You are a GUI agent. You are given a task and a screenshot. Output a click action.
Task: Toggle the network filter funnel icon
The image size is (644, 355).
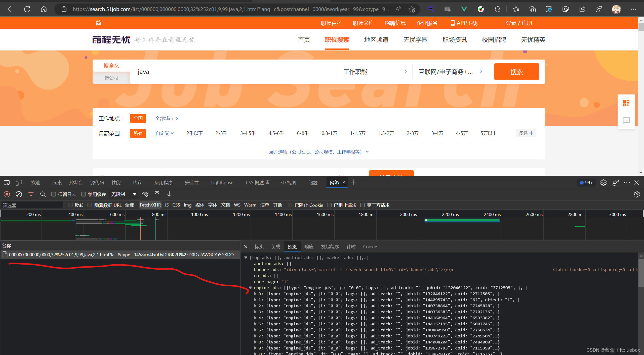pos(31,194)
